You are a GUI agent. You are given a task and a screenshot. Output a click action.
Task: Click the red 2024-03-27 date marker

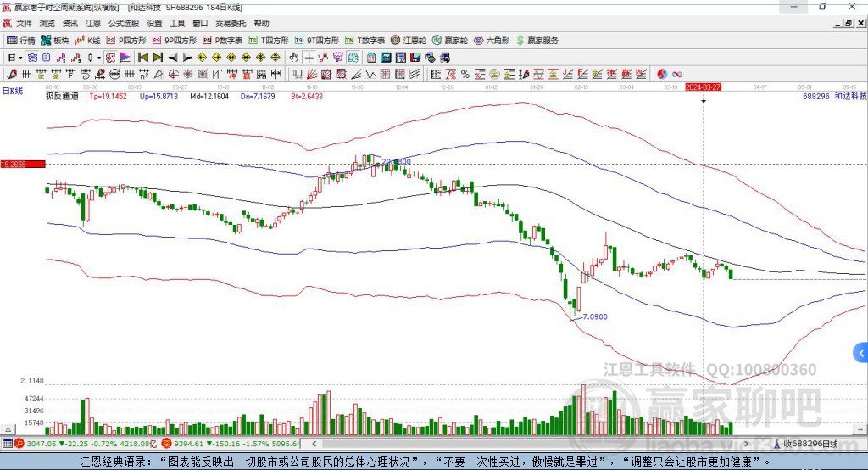click(x=703, y=87)
